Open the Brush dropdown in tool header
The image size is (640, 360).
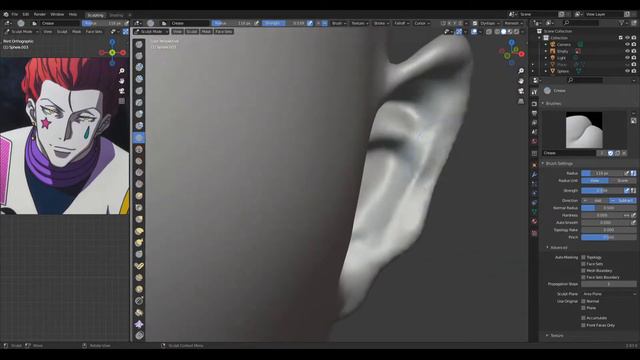[x=338, y=23]
